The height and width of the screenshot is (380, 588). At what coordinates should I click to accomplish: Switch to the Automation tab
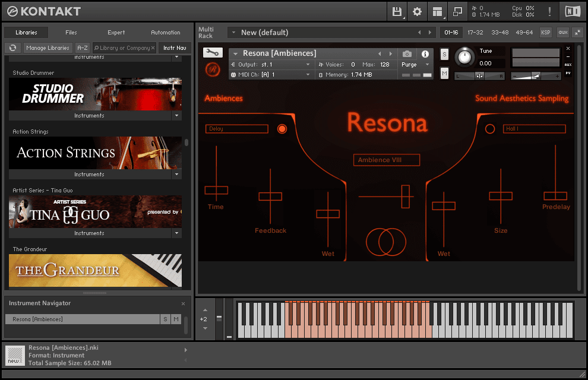click(x=165, y=33)
